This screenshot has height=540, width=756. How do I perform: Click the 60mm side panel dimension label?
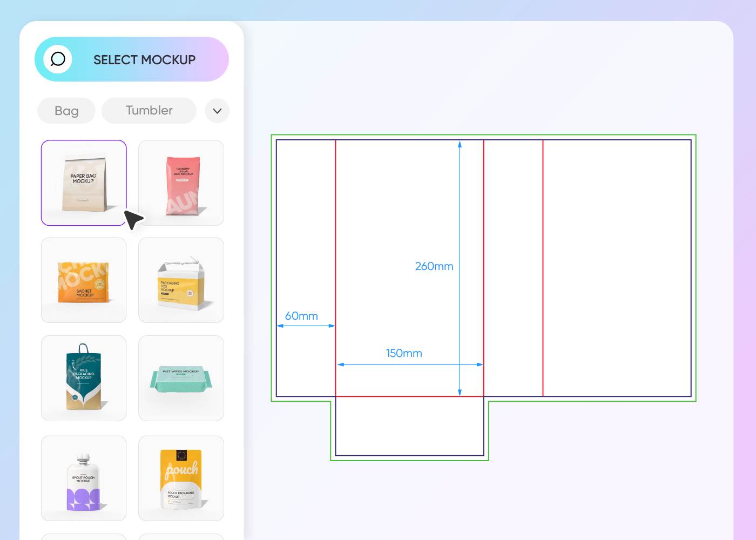(x=301, y=316)
